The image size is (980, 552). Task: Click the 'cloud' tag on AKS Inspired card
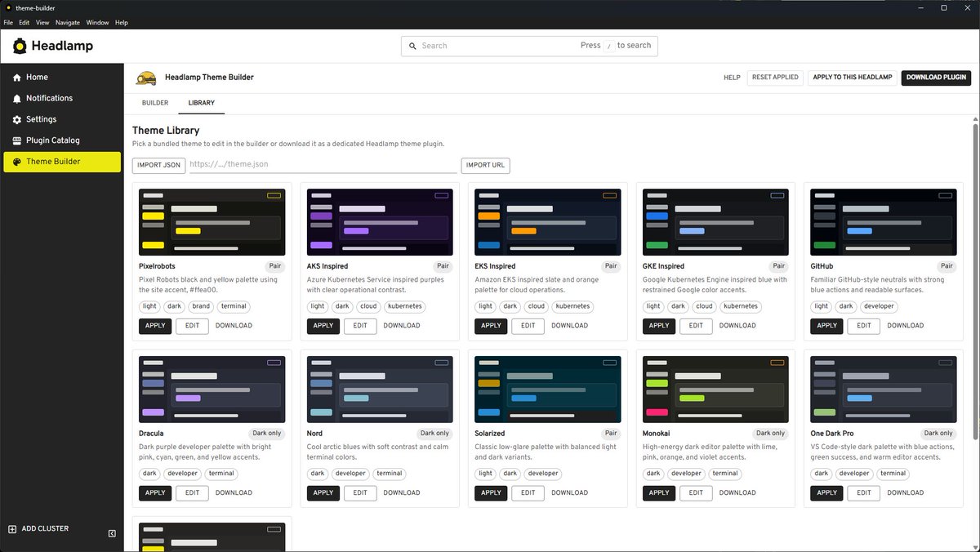click(368, 307)
